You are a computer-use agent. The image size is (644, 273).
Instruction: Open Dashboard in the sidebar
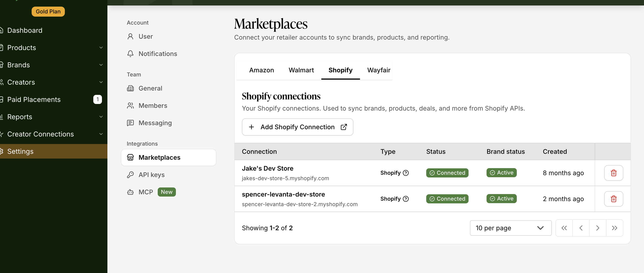point(25,30)
